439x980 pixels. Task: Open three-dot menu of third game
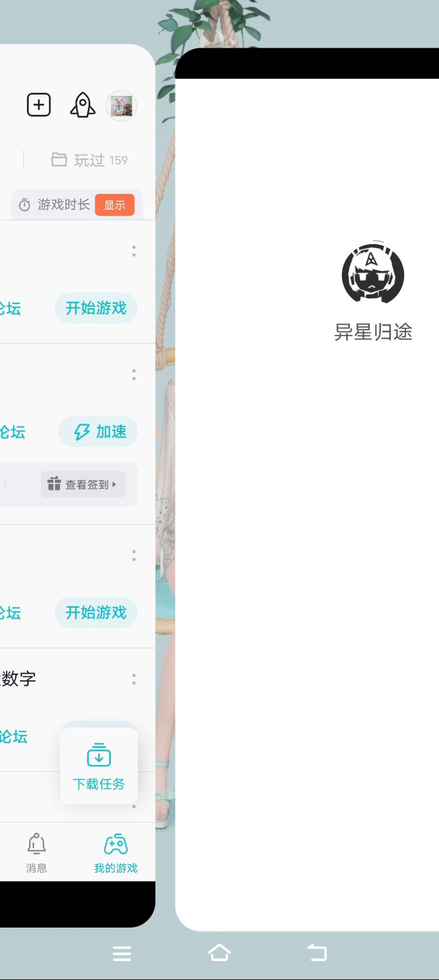coord(134,555)
